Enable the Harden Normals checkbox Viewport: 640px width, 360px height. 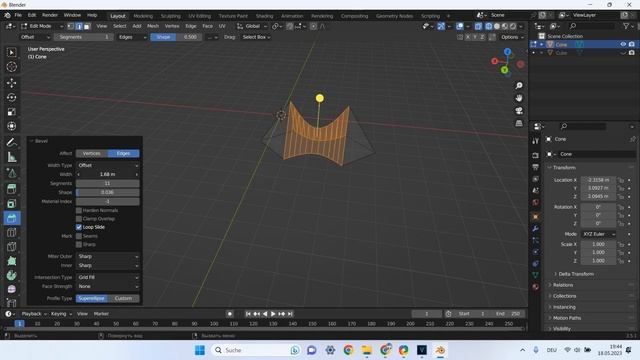pyautogui.click(x=79, y=210)
